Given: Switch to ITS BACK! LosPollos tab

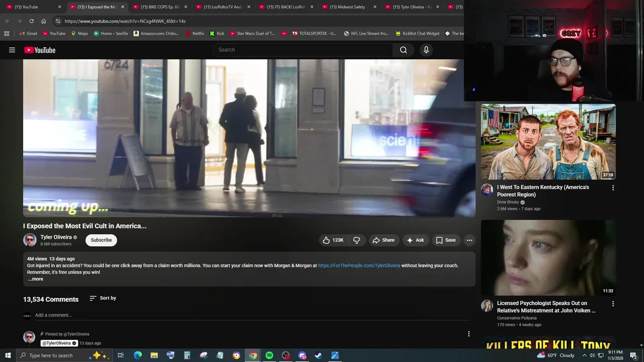Looking at the screenshot, I should 285,7.
